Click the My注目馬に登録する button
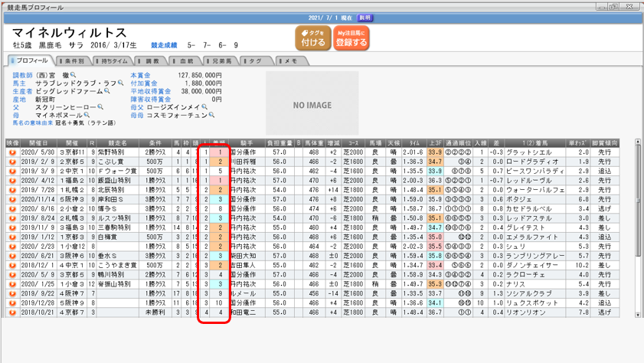Viewport: 644px width, 363px height. pyautogui.click(x=351, y=38)
